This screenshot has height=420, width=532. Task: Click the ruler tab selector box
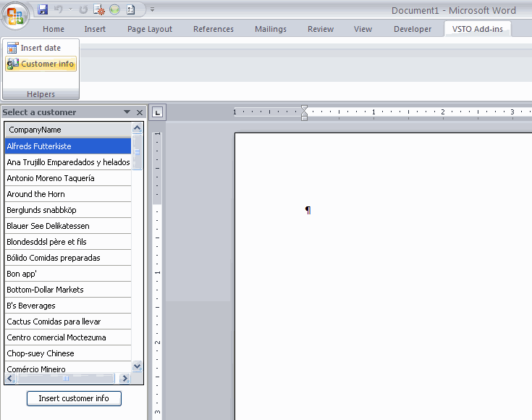(158, 112)
